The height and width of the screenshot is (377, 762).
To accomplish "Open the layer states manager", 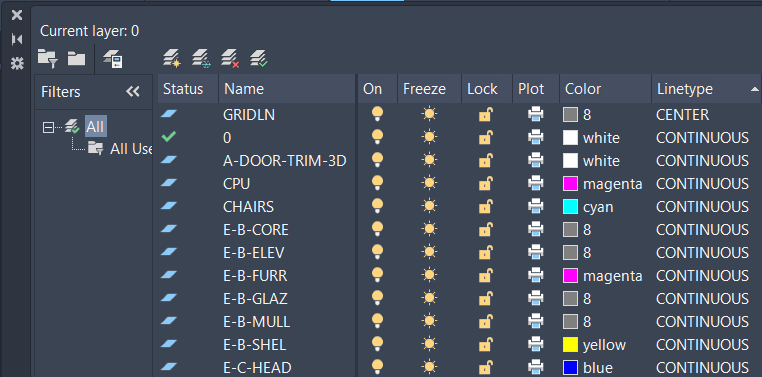I will tap(113, 59).
